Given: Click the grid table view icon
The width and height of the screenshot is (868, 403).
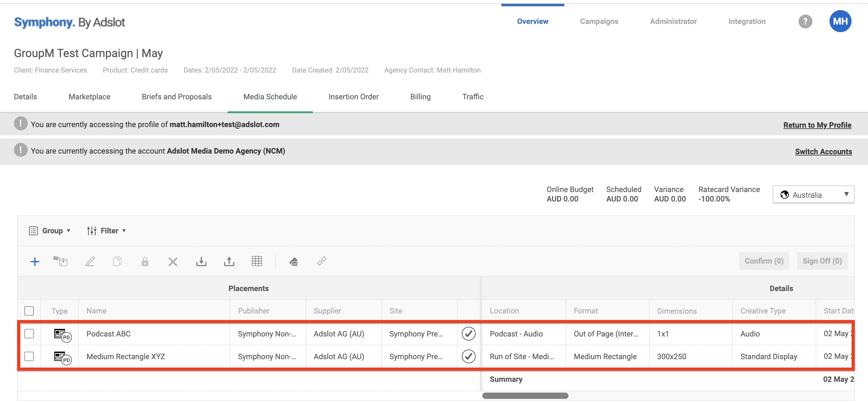Looking at the screenshot, I should coord(257,261).
